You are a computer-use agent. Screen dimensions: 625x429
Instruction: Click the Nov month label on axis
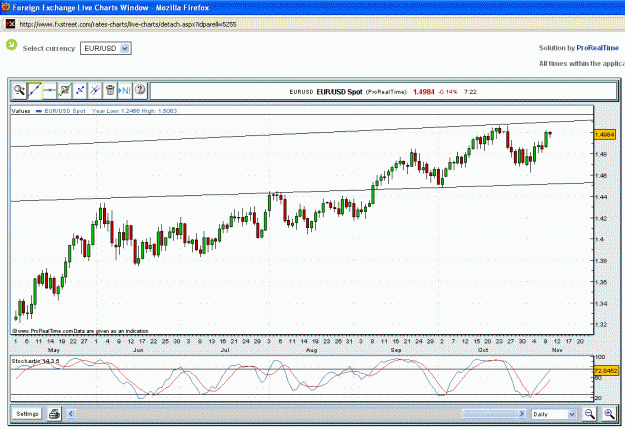557,350
